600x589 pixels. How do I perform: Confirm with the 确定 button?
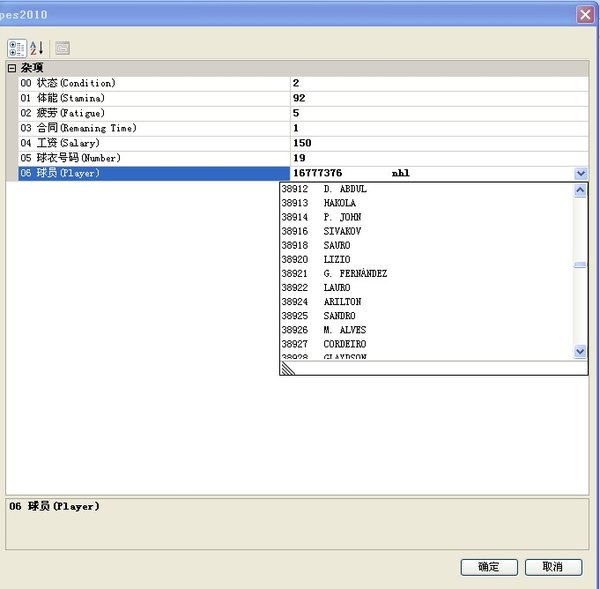click(x=489, y=567)
